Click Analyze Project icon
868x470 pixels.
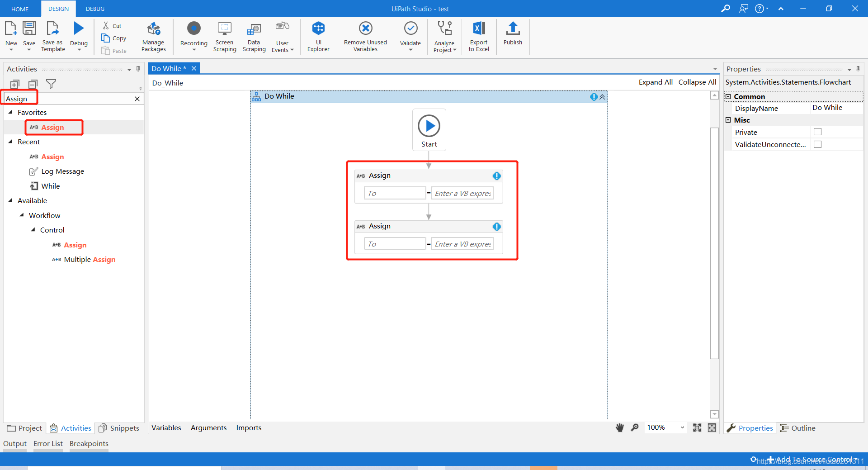[445, 28]
